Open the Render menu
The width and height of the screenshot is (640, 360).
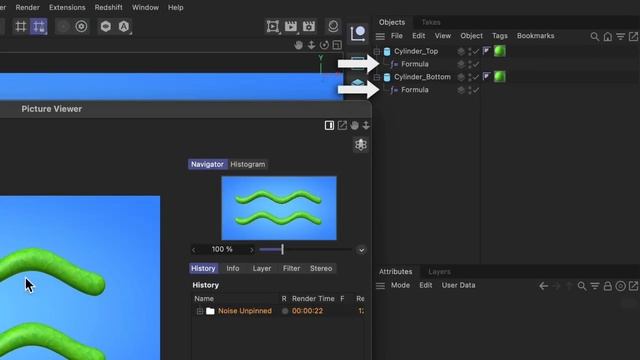(x=27, y=7)
